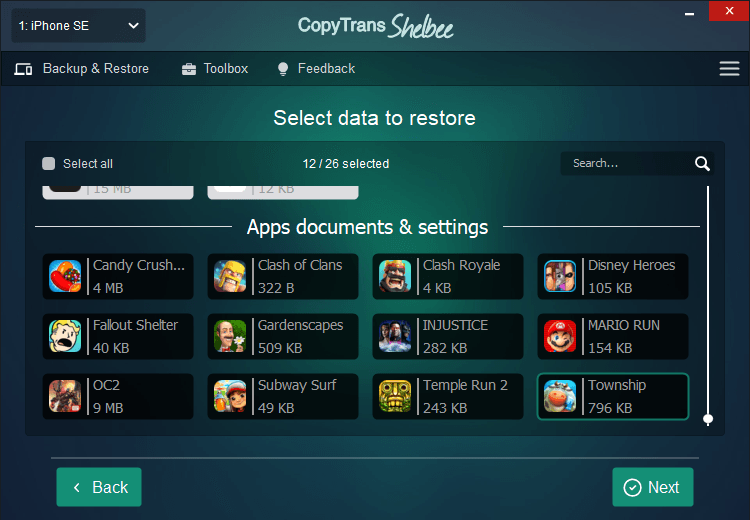
Task: Select the OC2 name label
Action: [107, 385]
